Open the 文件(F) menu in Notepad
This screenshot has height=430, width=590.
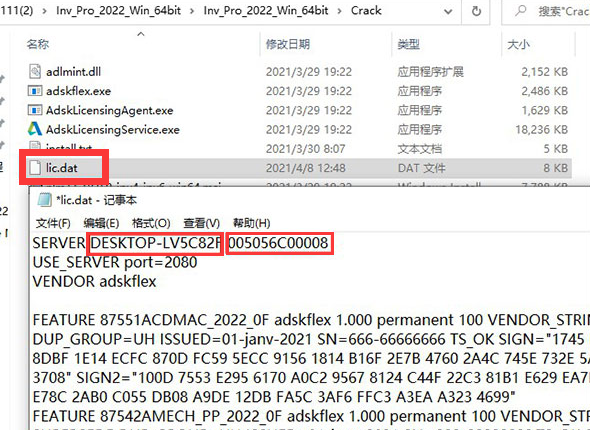point(53,223)
